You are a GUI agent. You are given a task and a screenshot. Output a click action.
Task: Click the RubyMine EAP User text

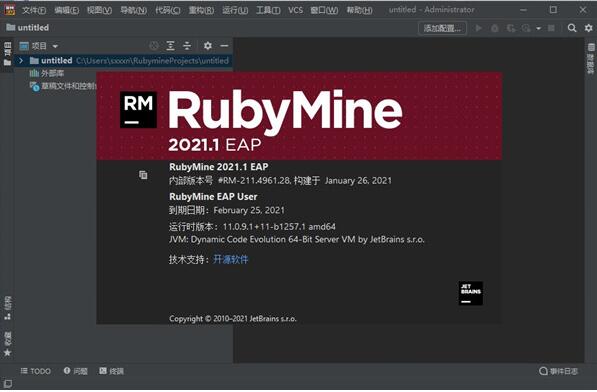pyautogui.click(x=213, y=197)
